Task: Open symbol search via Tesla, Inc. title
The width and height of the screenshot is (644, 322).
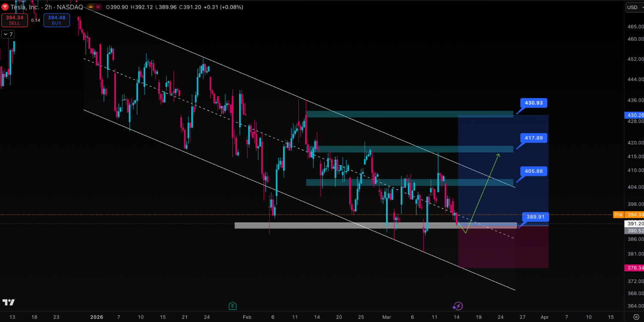Action: coord(25,7)
